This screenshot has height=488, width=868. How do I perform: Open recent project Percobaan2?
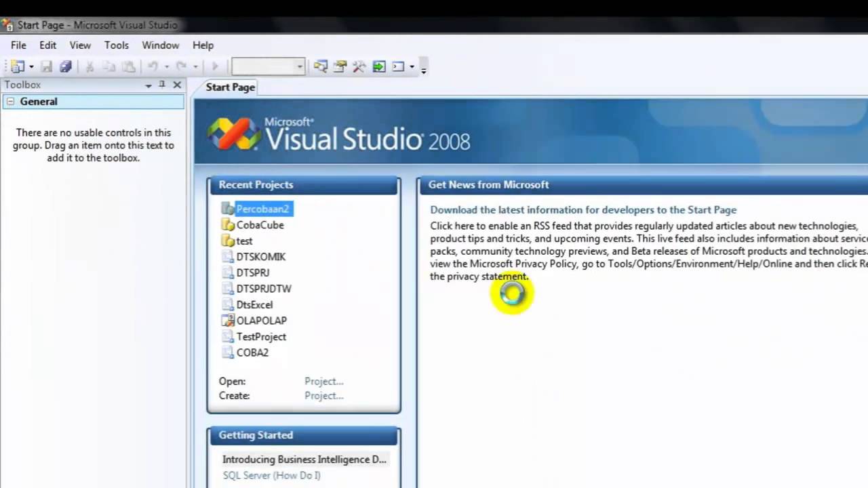tap(263, 209)
